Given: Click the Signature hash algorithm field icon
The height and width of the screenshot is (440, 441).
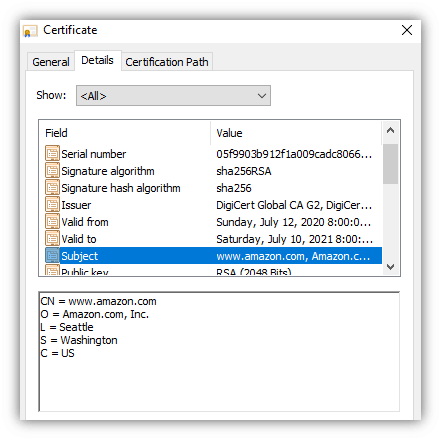Looking at the screenshot, I should (52, 188).
